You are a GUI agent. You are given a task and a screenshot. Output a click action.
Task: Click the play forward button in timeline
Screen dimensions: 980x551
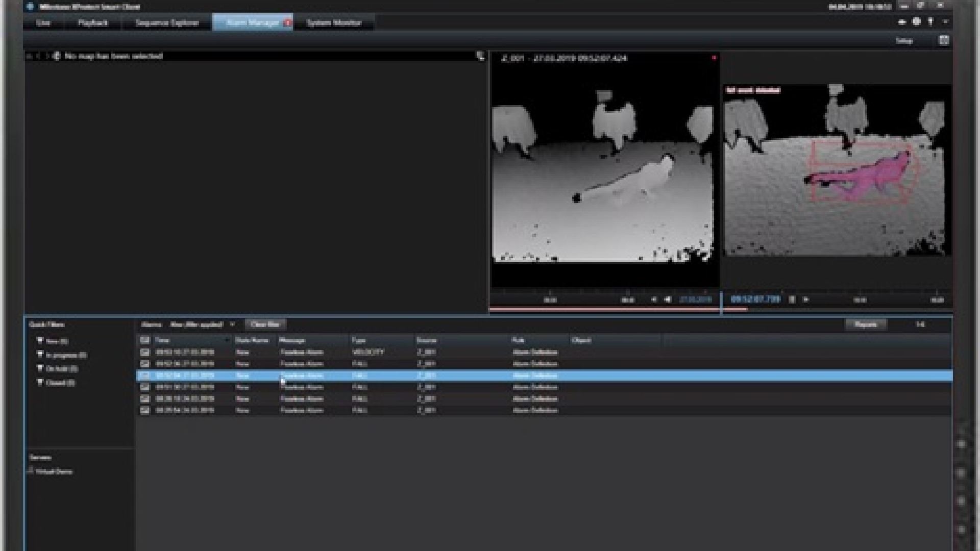click(805, 299)
